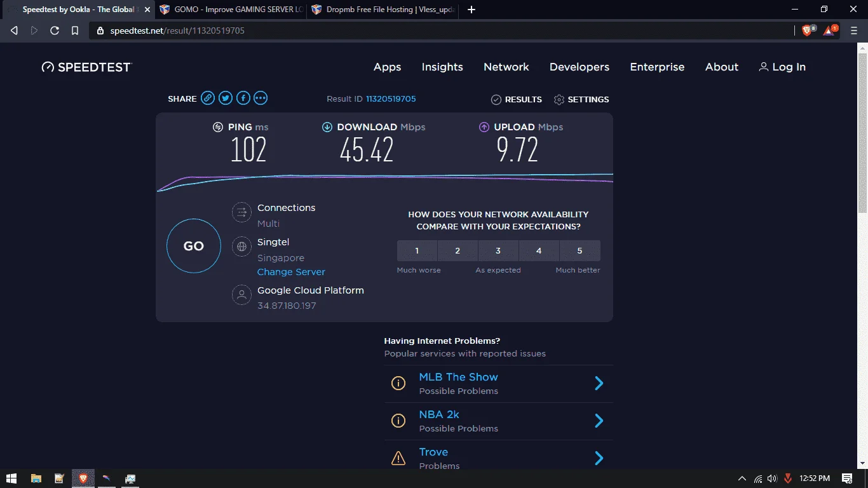
Task: Click the 12:52 PM taskbar clock
Action: [815, 478]
